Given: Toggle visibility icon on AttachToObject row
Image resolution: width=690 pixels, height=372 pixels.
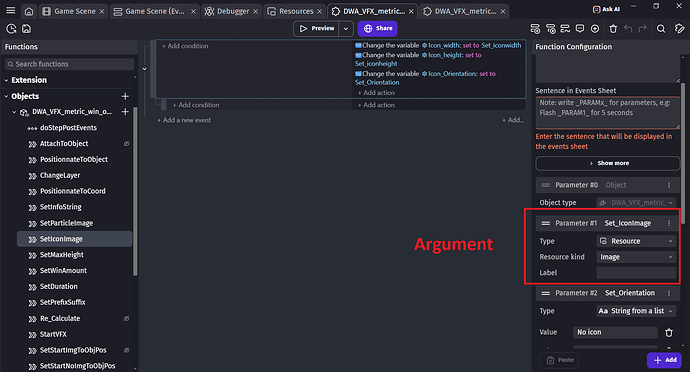Looking at the screenshot, I should click(x=126, y=144).
